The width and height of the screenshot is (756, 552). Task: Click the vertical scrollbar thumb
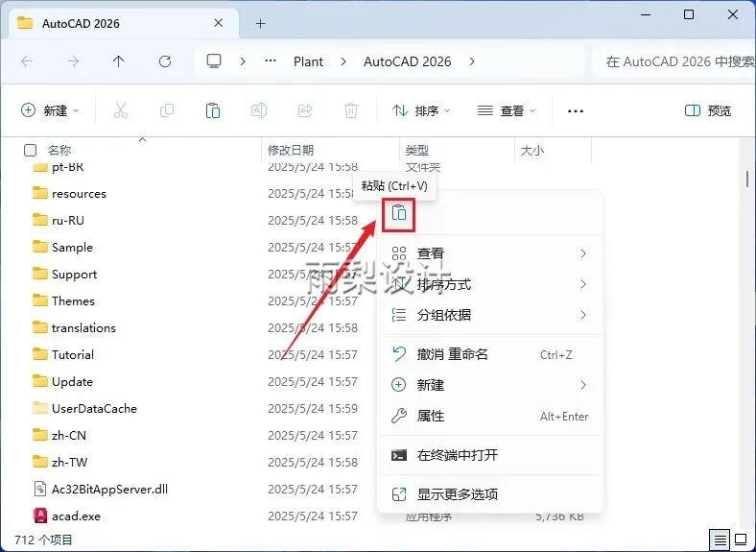pyautogui.click(x=747, y=179)
